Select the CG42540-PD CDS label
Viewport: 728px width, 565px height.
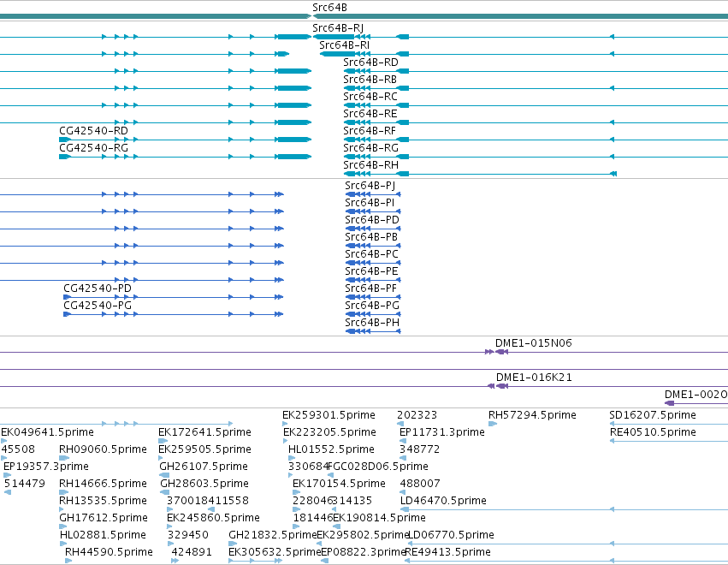coord(98,288)
